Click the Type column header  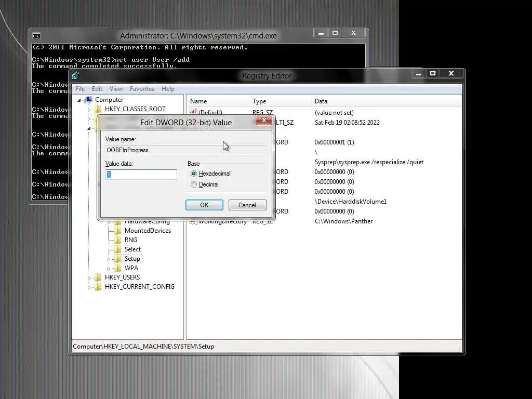(280, 101)
